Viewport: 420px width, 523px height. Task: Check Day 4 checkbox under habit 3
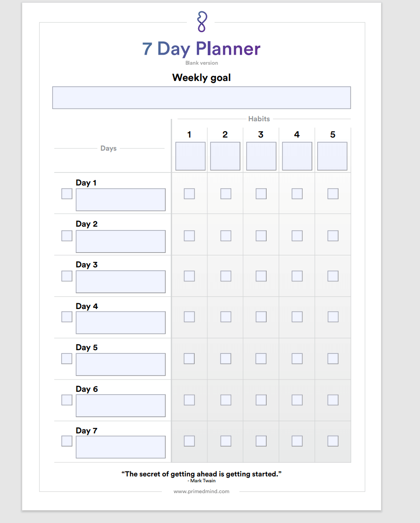[x=261, y=317]
